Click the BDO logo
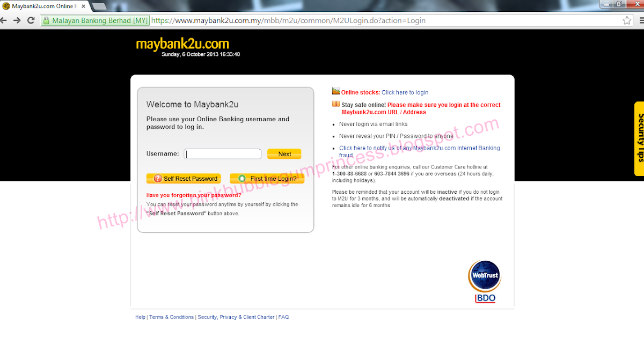 point(485,298)
